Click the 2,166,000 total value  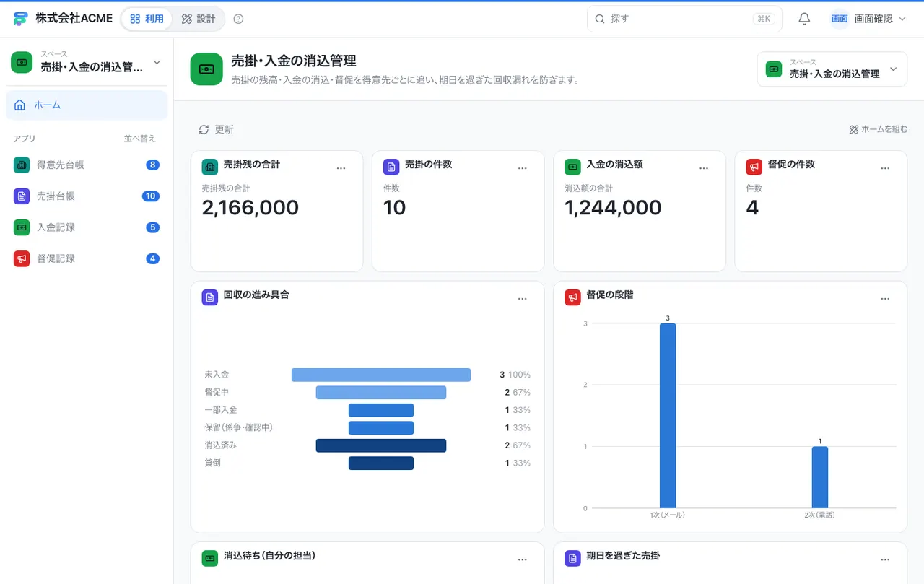(250, 208)
